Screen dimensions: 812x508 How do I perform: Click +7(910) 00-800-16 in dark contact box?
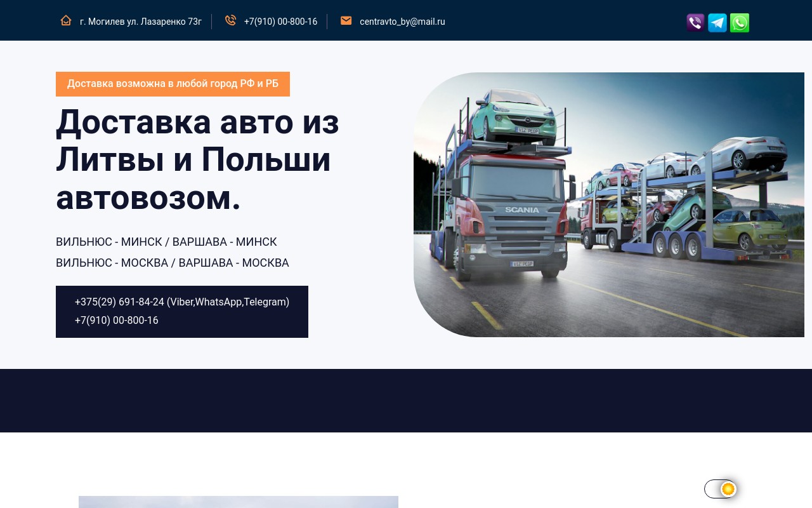click(117, 321)
